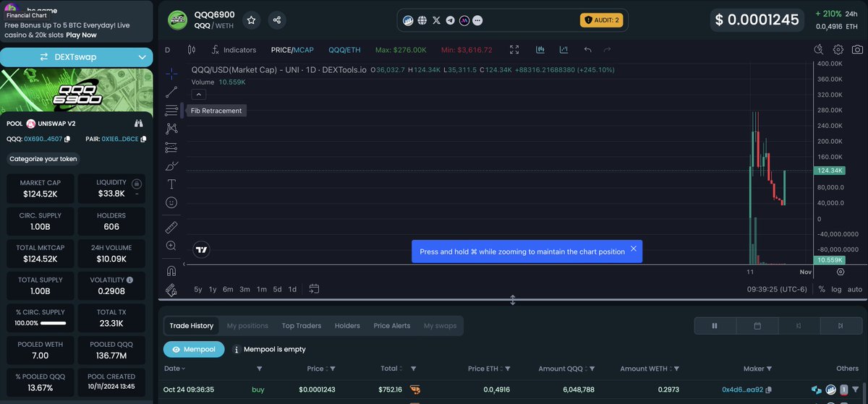Switch chart pair to QQQ/ETH
Image resolution: width=868 pixels, height=404 pixels.
(x=344, y=50)
